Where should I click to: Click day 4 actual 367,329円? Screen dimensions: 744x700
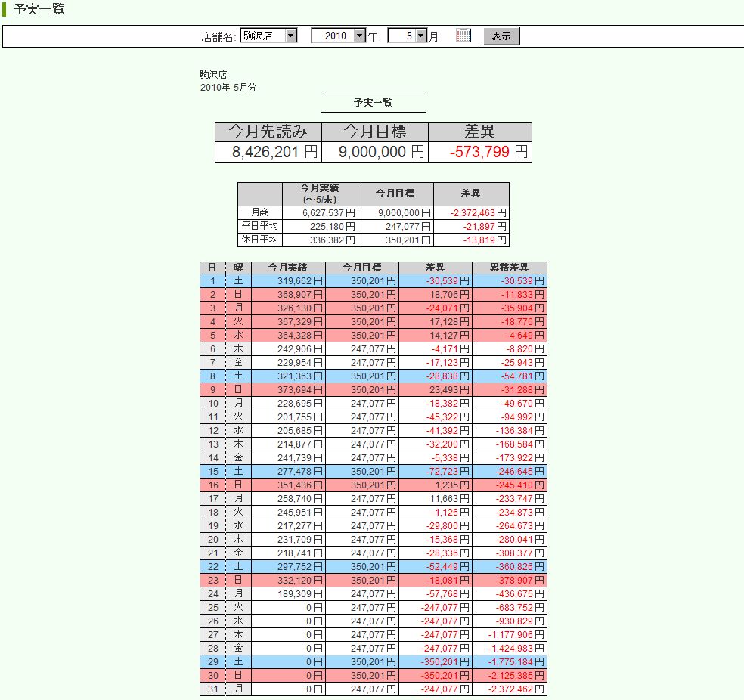point(289,321)
